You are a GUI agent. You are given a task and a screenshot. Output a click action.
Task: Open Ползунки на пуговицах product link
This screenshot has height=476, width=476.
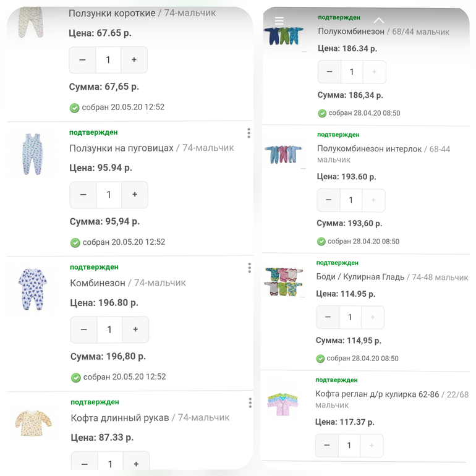click(122, 148)
